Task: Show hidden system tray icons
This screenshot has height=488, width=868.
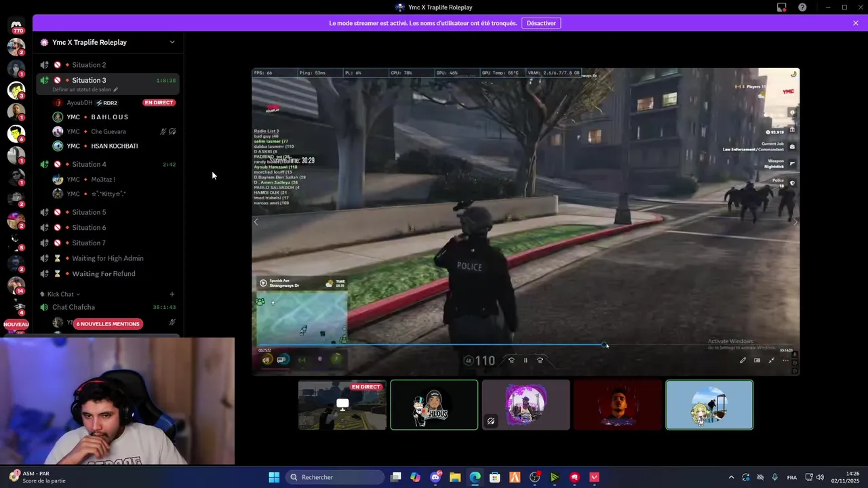Action: [731, 477]
